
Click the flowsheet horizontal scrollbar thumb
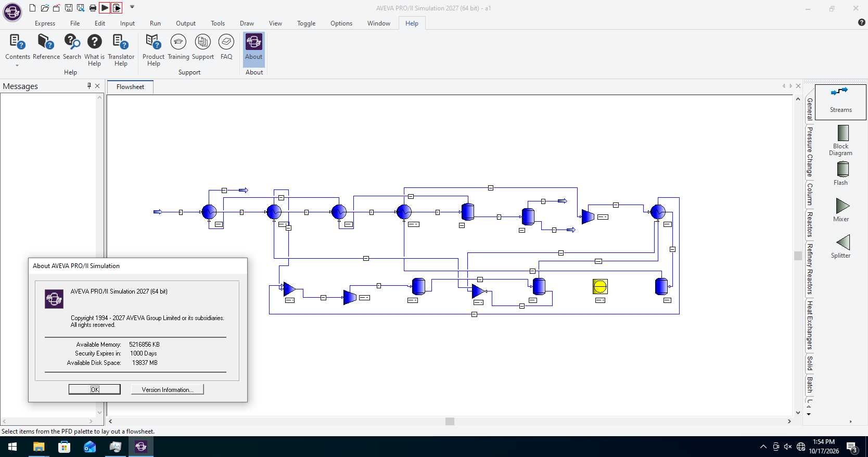[x=450, y=421]
